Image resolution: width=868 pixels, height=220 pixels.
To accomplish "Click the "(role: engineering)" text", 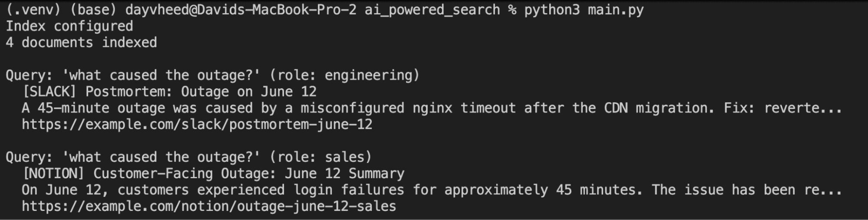I will pos(344,75).
